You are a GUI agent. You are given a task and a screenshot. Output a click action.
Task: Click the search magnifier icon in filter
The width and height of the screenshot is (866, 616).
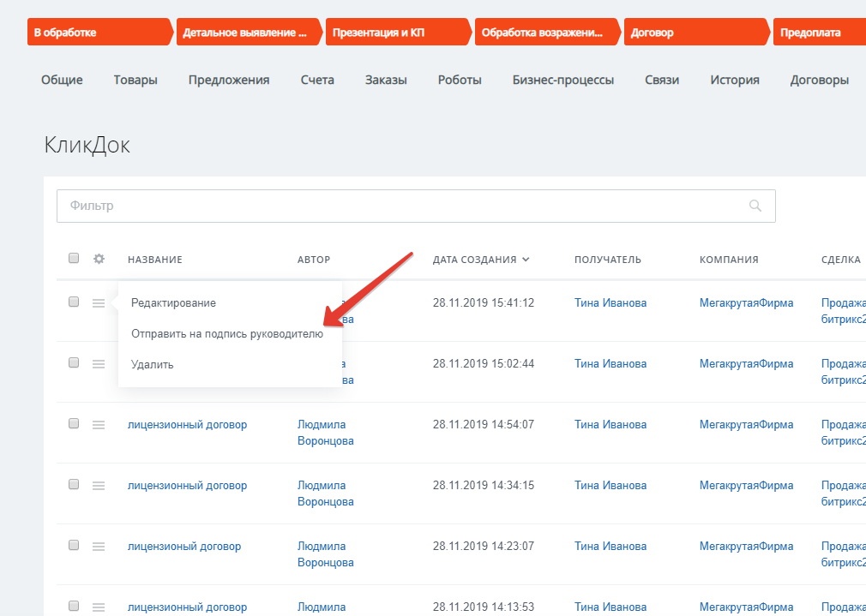click(x=755, y=206)
